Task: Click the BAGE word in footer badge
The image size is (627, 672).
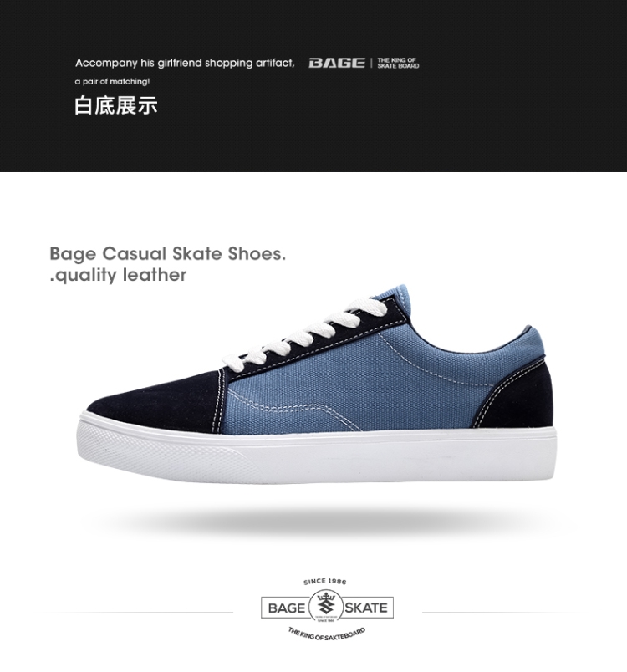Action: click(x=286, y=608)
